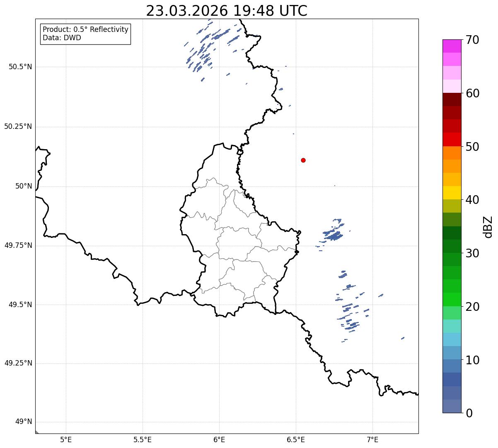
Task: Click the Product: 0.5° Reflectivity label
Action: coord(85,30)
